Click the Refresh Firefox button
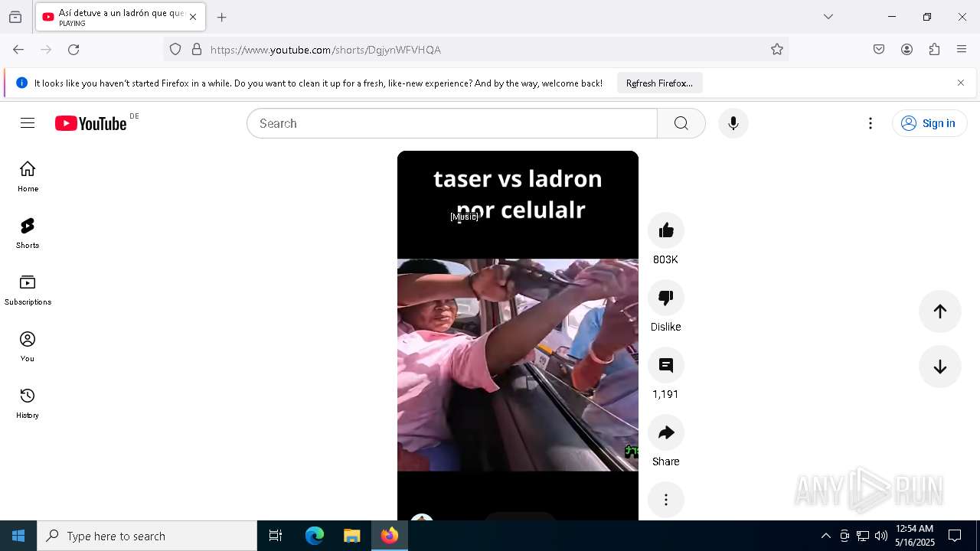The width and height of the screenshot is (980, 551). click(x=659, y=83)
